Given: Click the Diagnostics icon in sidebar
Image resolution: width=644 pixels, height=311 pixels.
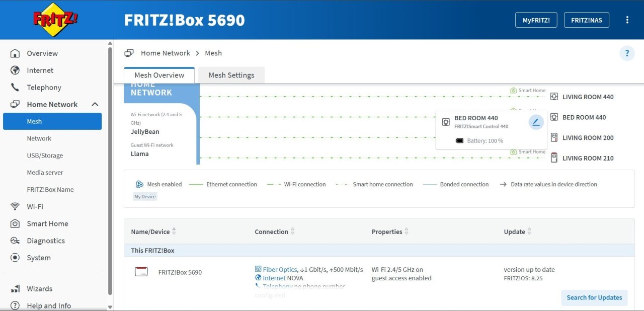Looking at the screenshot, I should (15, 241).
